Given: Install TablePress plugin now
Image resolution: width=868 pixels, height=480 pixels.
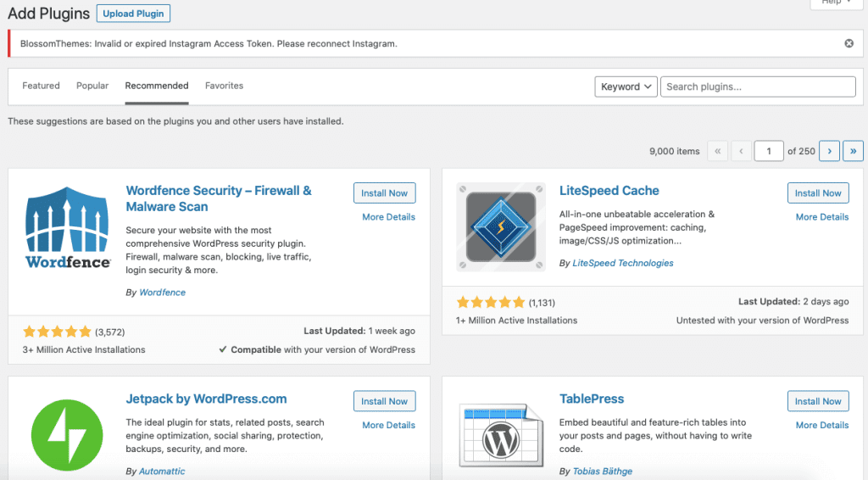Looking at the screenshot, I should pos(818,401).
